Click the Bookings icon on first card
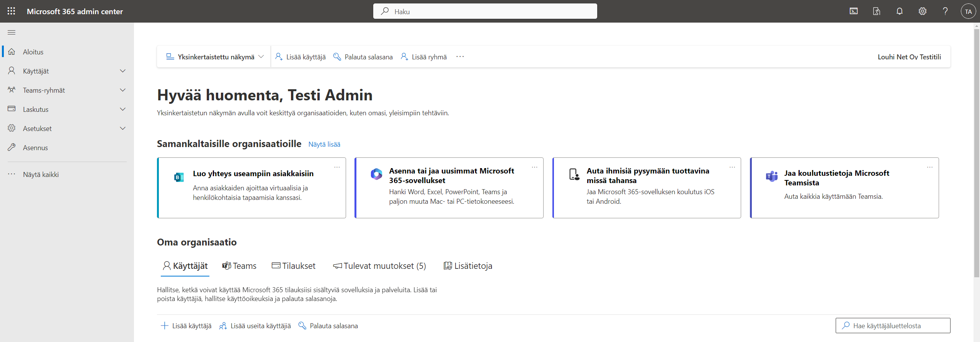This screenshot has width=980, height=342. pos(179,177)
